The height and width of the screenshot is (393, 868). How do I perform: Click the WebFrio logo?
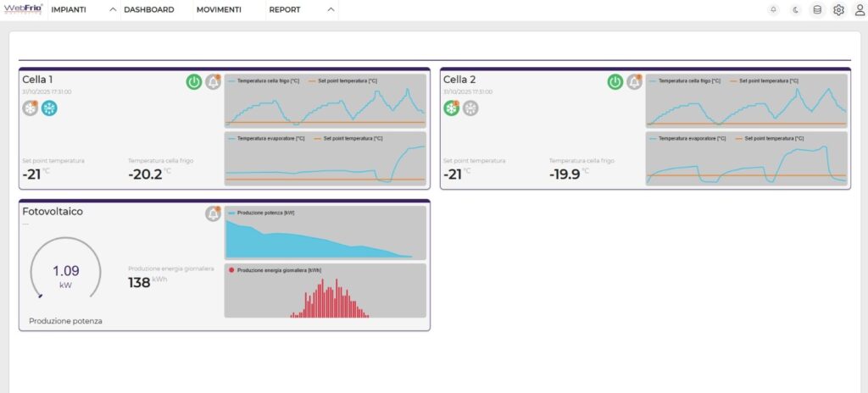click(x=23, y=9)
